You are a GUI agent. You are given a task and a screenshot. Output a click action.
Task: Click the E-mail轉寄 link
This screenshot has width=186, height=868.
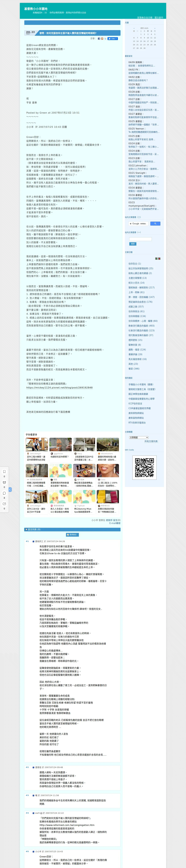tap(115, 523)
